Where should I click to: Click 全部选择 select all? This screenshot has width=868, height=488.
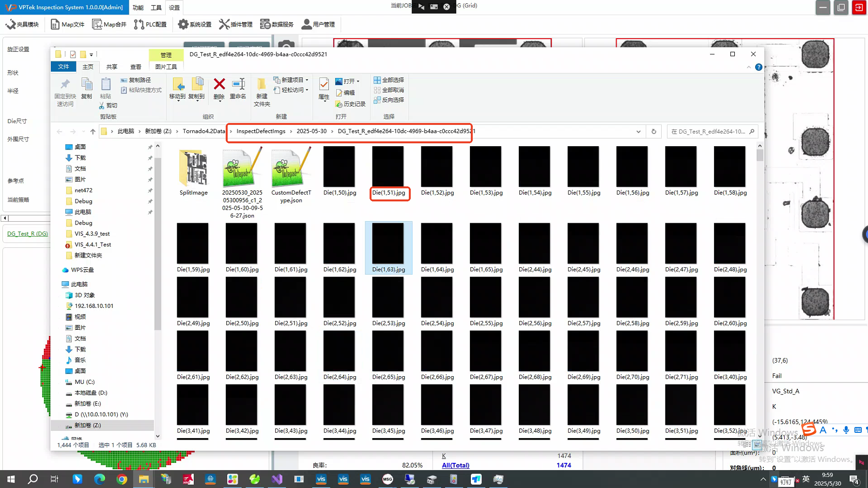tap(388, 80)
